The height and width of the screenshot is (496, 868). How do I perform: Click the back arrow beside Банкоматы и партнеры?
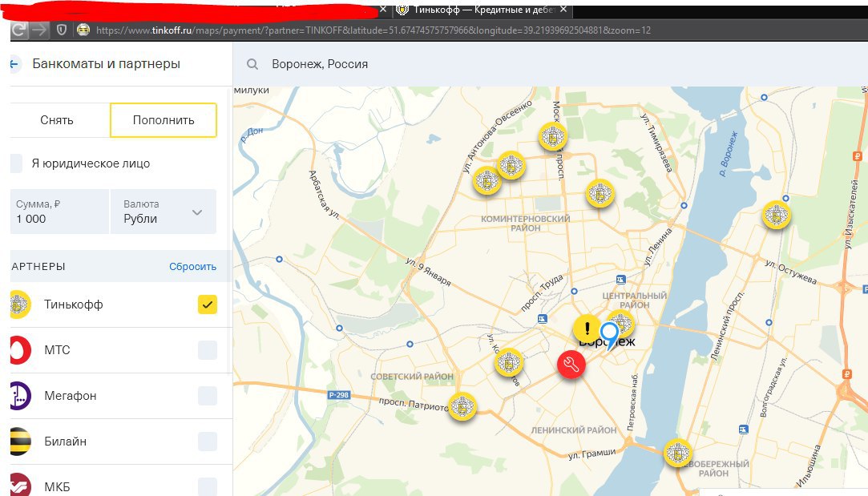tap(15, 64)
